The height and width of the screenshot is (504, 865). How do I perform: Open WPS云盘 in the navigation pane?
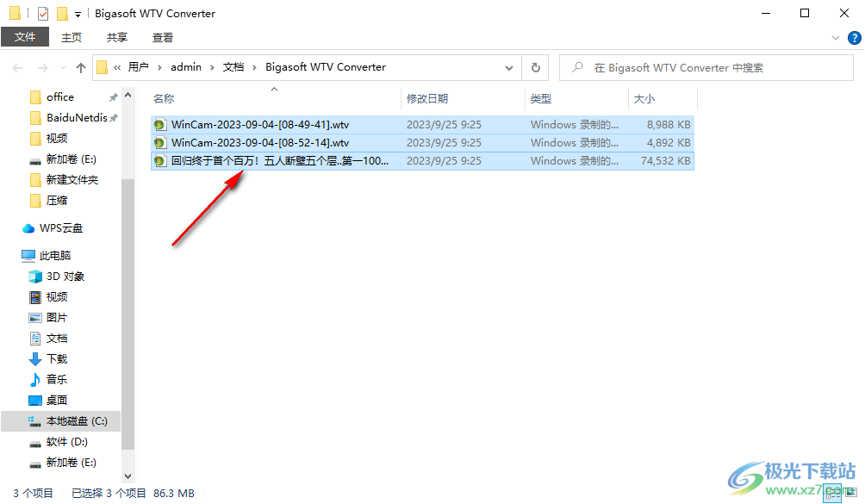pos(60,228)
